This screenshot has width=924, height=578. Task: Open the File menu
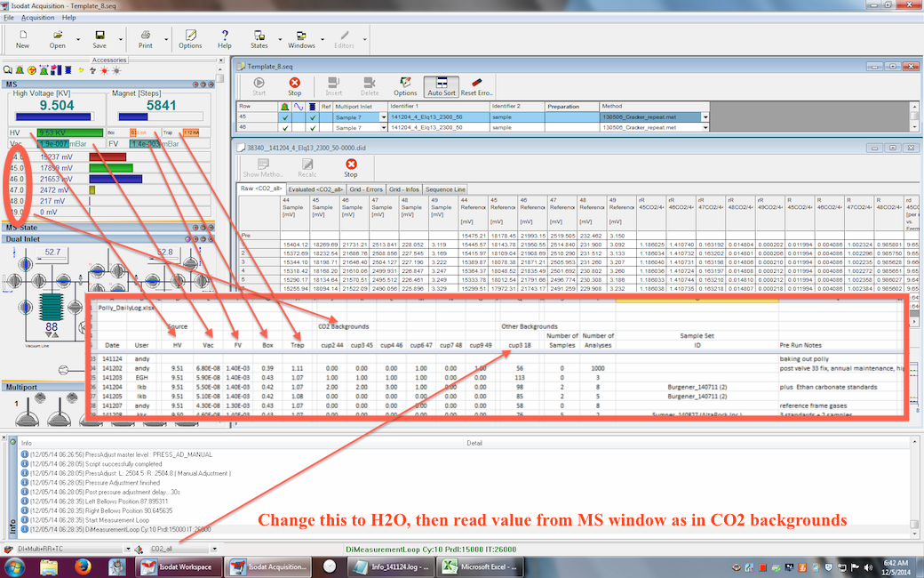[9, 18]
